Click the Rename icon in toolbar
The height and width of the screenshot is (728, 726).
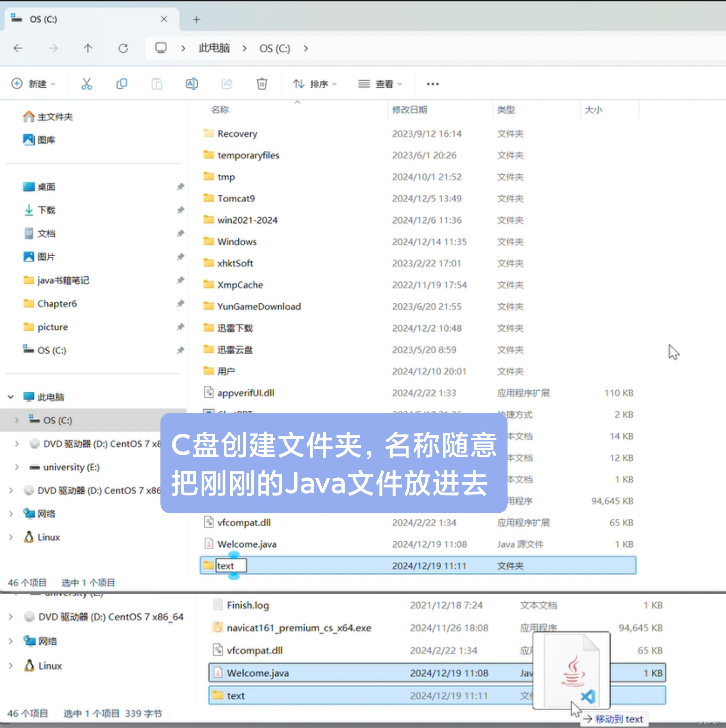tap(192, 84)
